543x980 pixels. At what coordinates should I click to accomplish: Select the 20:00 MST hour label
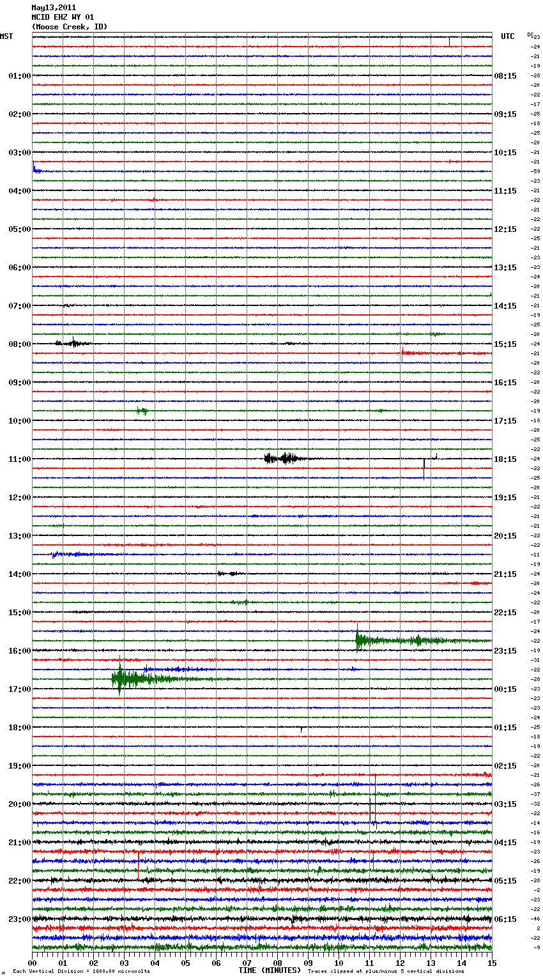point(20,804)
